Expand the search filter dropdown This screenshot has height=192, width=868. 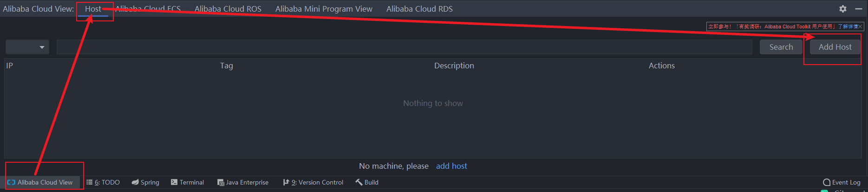coord(27,47)
